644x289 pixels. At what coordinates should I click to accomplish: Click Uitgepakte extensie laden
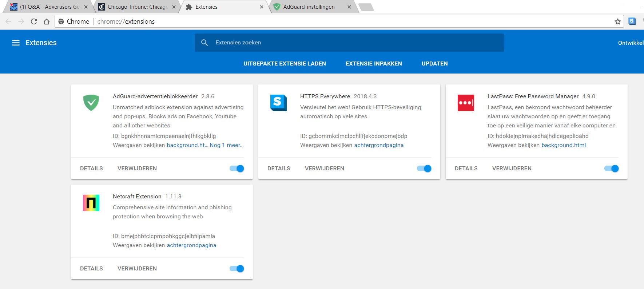click(285, 64)
